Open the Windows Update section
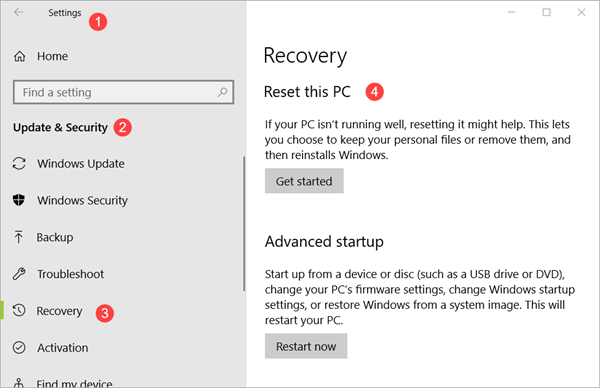 click(x=80, y=164)
